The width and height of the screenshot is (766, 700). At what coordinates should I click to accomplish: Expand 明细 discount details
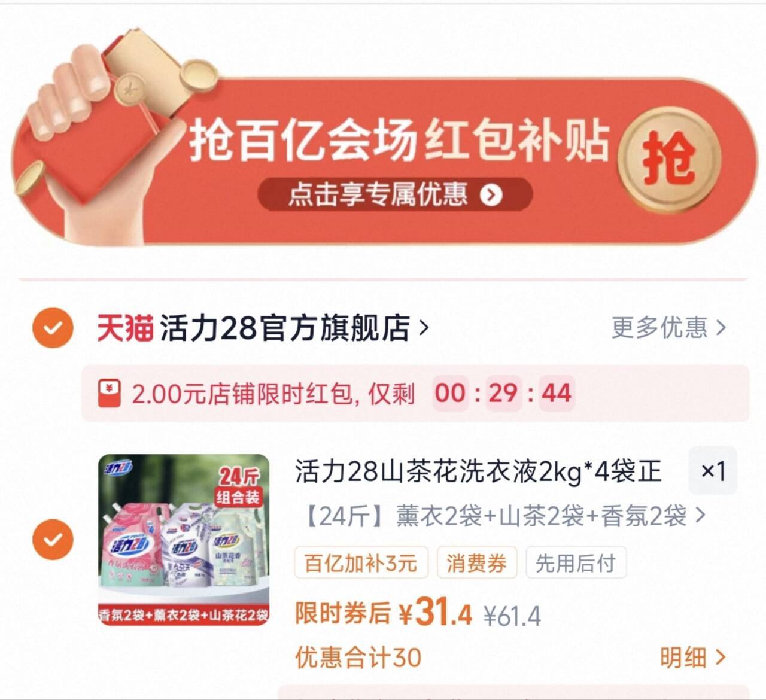pos(692,658)
